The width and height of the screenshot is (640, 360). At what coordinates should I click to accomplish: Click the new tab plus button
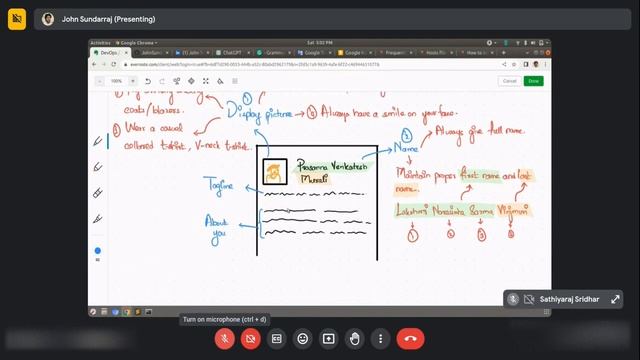pyautogui.click(x=504, y=53)
